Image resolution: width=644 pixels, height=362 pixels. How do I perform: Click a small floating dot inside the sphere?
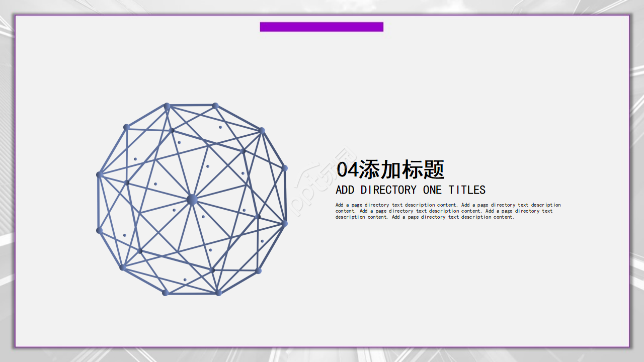point(219,128)
